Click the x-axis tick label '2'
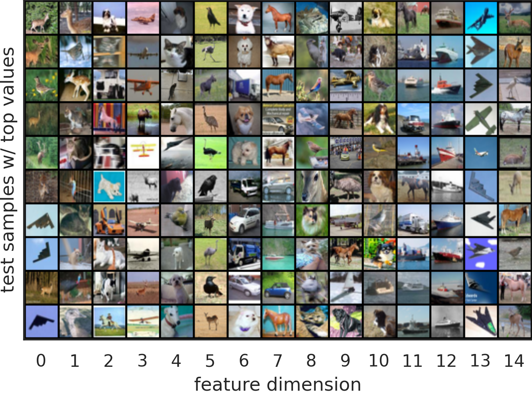 [108, 361]
